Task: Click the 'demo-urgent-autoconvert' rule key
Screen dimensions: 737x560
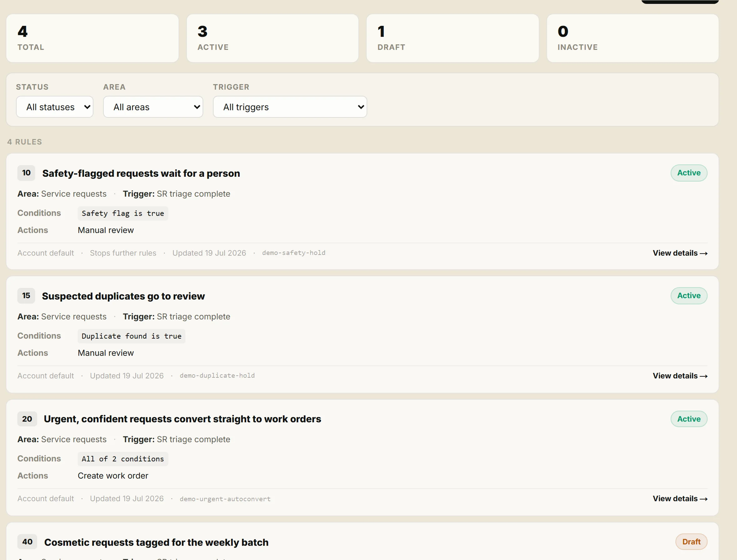Action: [x=225, y=499]
